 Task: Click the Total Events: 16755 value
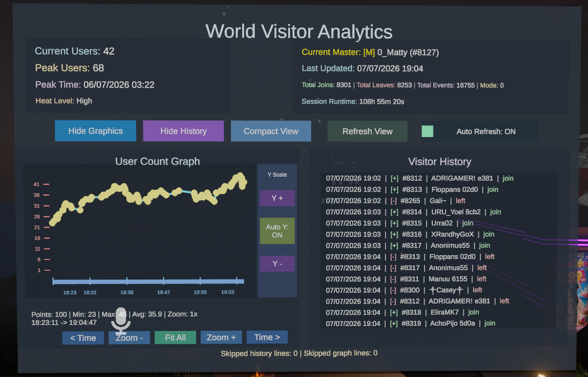coord(446,85)
